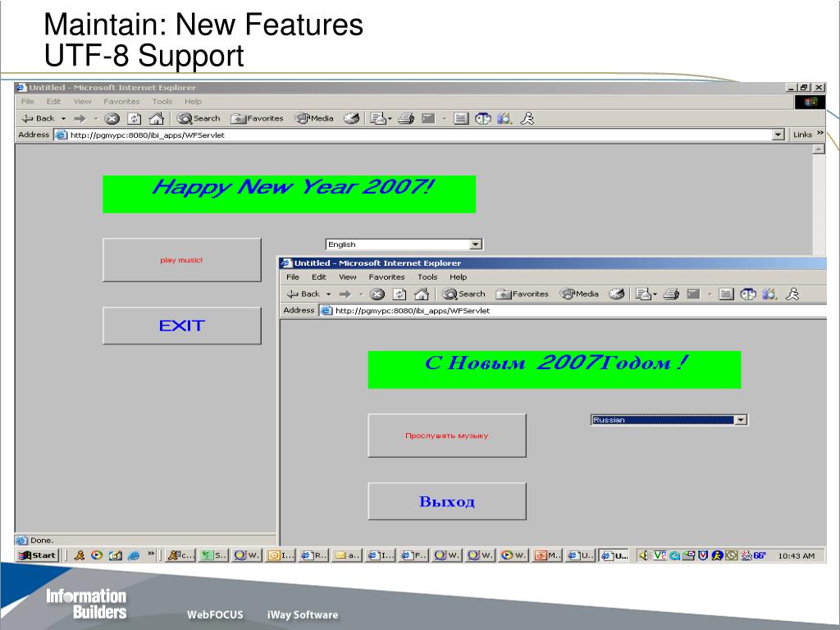Click Print icon in front Russian window
Viewport: 840px width, 630px height.
671,294
